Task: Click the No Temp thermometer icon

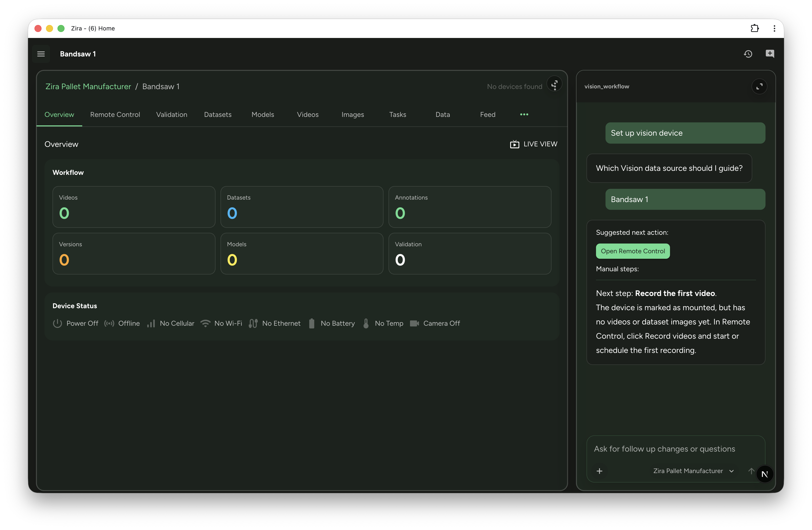Action: (366, 323)
